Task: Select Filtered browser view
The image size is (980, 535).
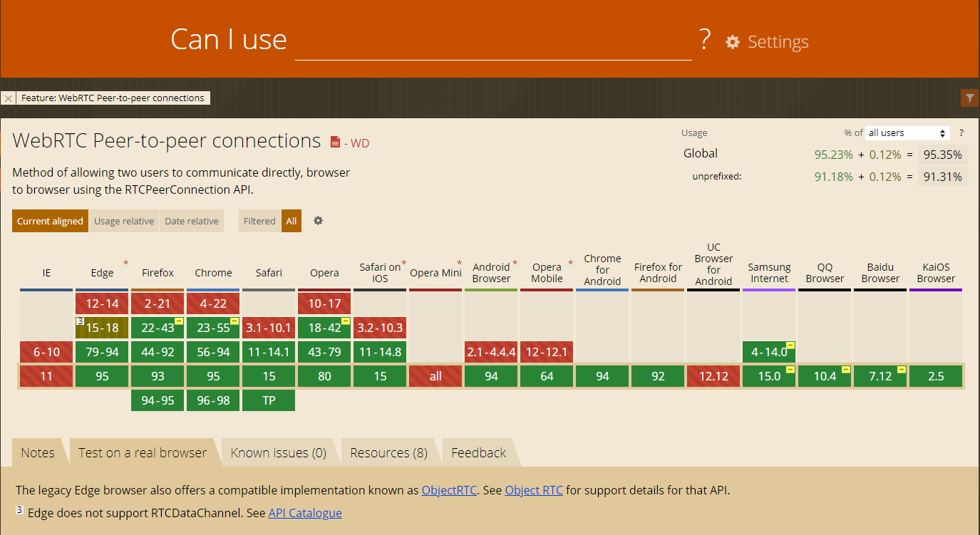Action: point(259,221)
